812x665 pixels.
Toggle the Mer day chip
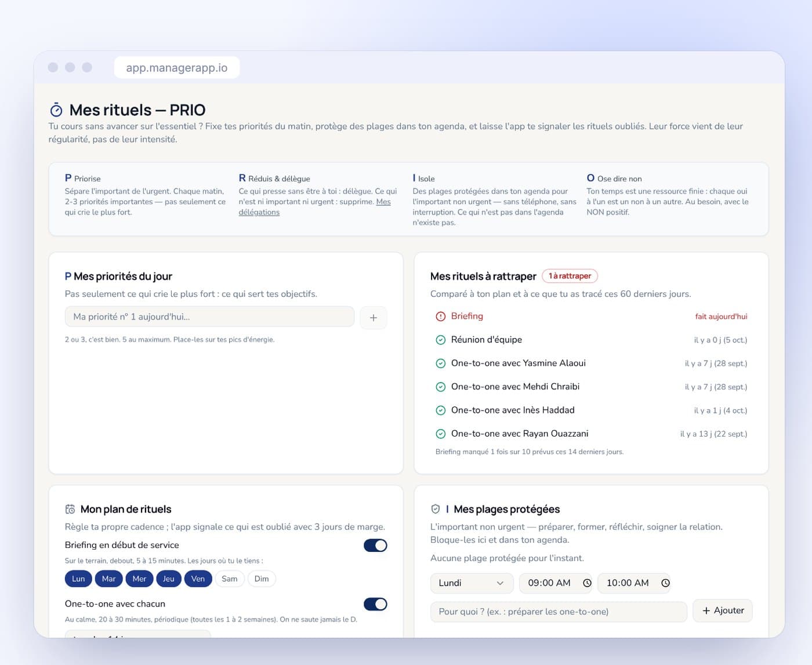point(139,579)
